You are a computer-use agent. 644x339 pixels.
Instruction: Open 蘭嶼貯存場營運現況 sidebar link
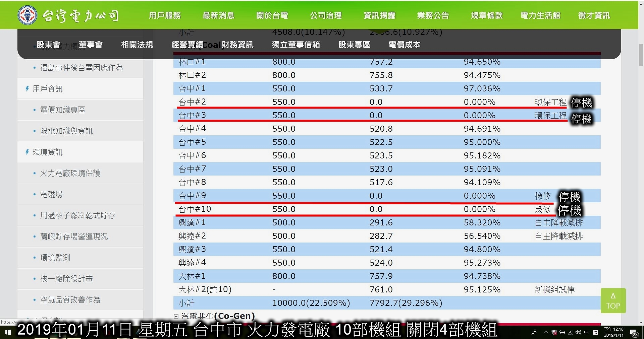tap(74, 236)
